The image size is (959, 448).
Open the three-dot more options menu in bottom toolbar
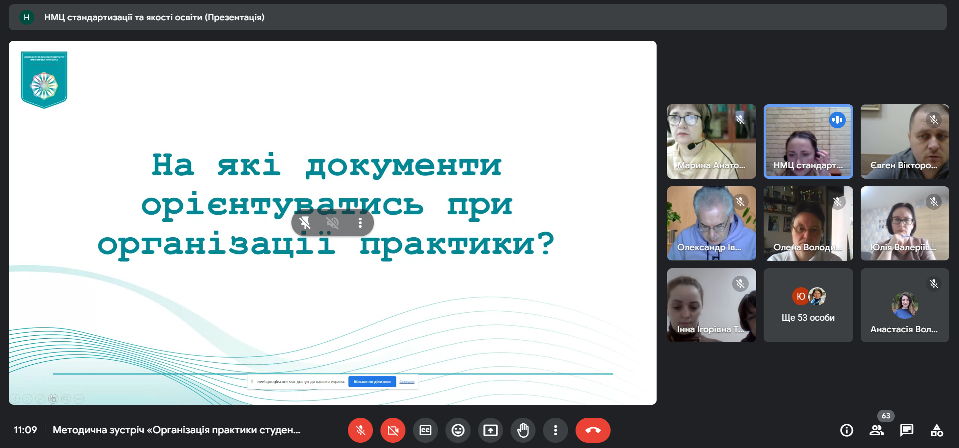click(555, 430)
